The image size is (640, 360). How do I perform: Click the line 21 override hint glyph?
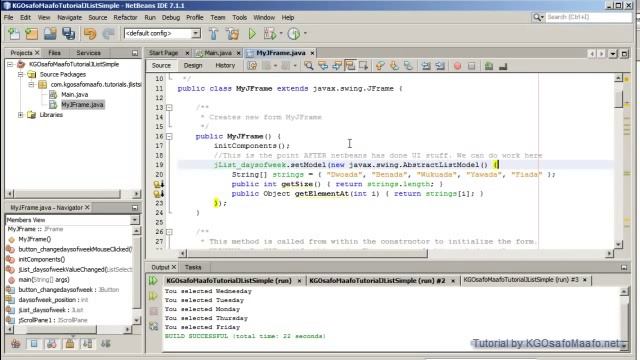coord(158,184)
